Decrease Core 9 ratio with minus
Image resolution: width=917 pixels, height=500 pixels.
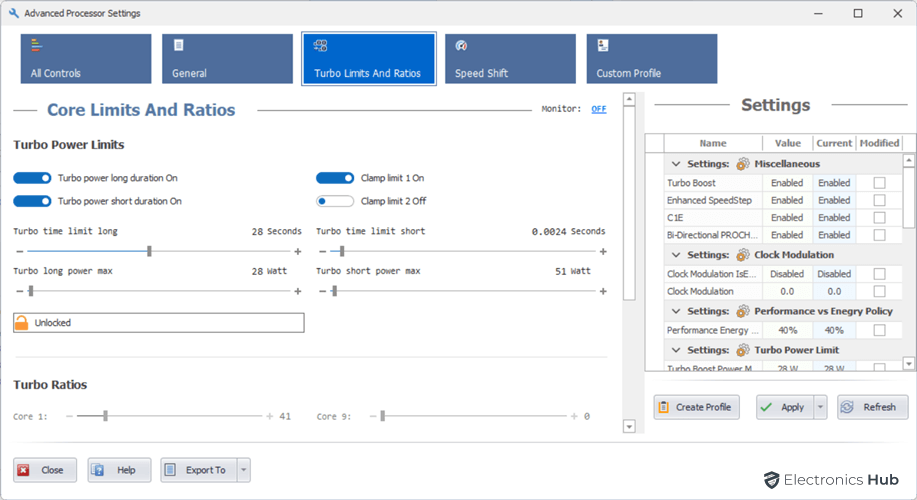click(x=373, y=416)
